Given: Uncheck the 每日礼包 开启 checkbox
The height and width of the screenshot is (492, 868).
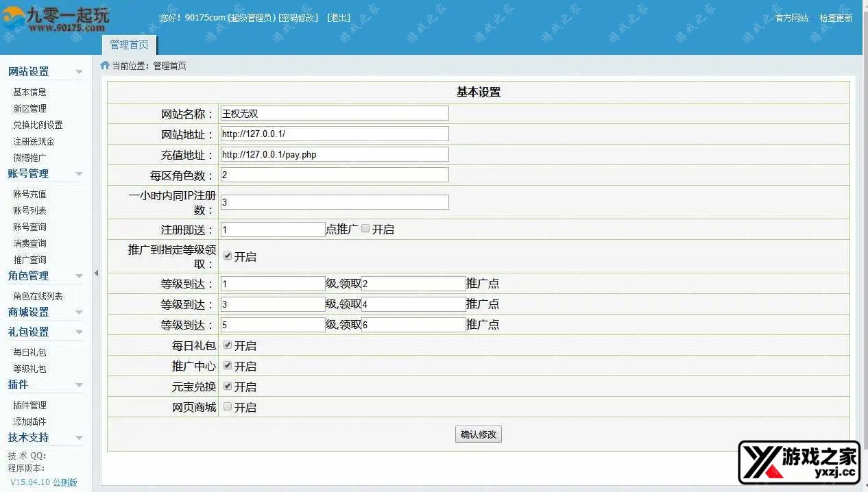Looking at the screenshot, I should [228, 345].
